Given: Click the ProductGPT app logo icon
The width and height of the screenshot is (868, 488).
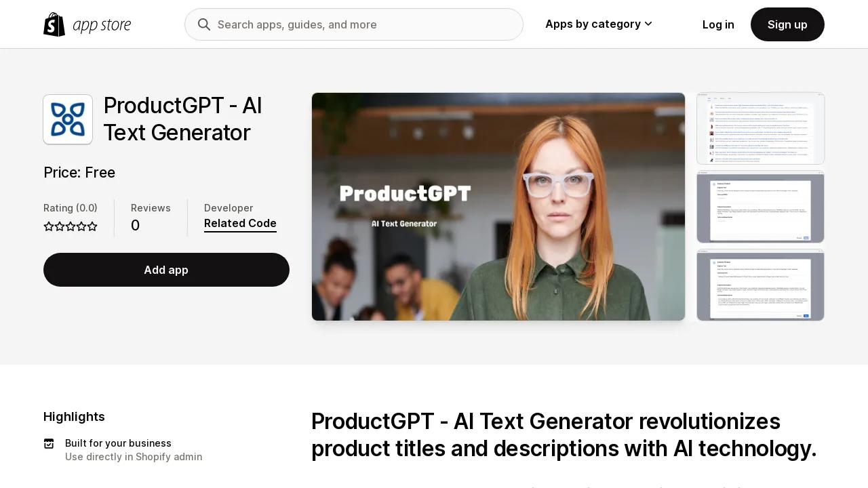Looking at the screenshot, I should point(68,119).
